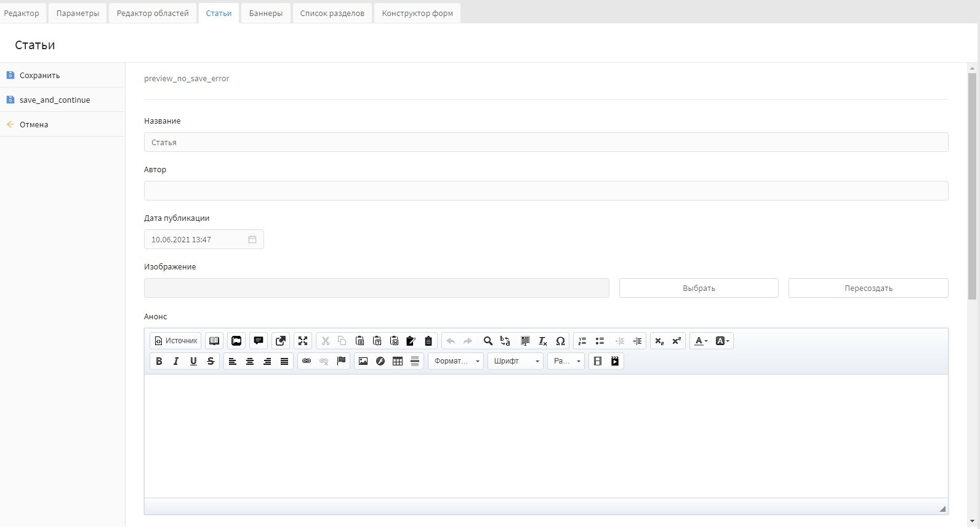Click the special character Omega icon
The height and width of the screenshot is (529, 980).
560,341
